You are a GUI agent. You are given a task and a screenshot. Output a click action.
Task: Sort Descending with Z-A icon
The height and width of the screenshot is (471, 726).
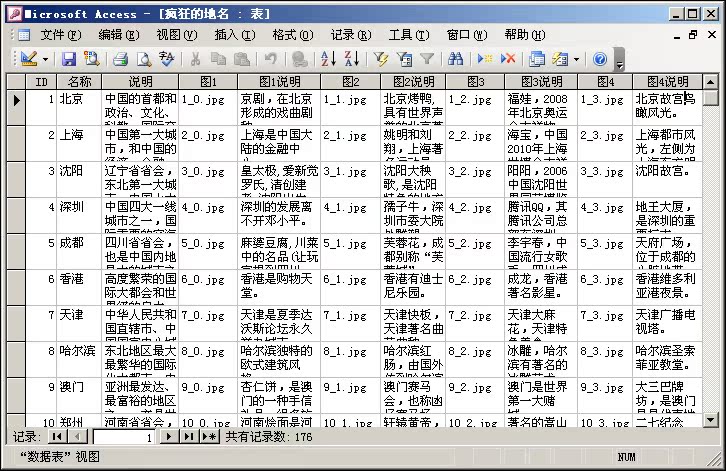351,59
